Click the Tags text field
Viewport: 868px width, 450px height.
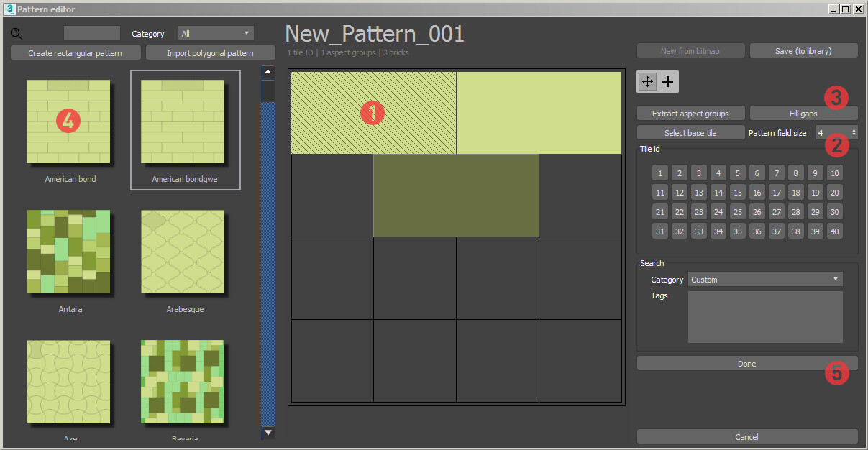(x=765, y=317)
